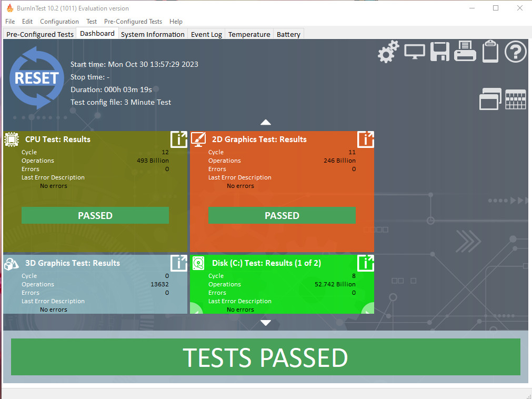Open help via question mark icon
532x399 pixels.
coord(515,52)
